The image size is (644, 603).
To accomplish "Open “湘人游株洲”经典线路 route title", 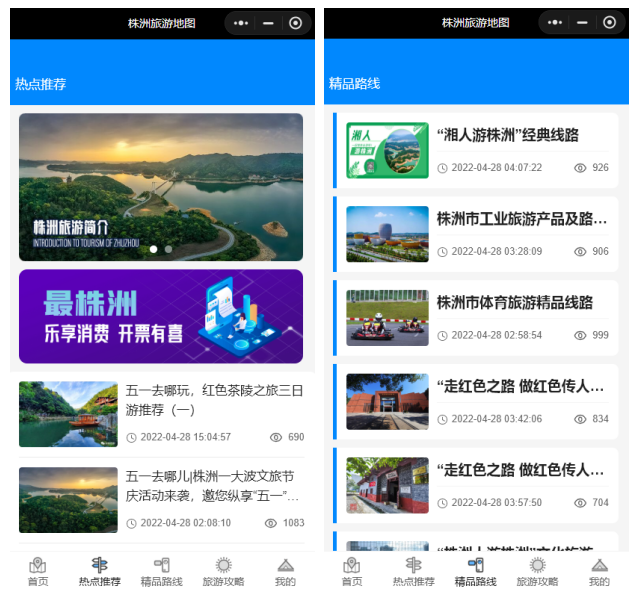I will tap(507, 135).
